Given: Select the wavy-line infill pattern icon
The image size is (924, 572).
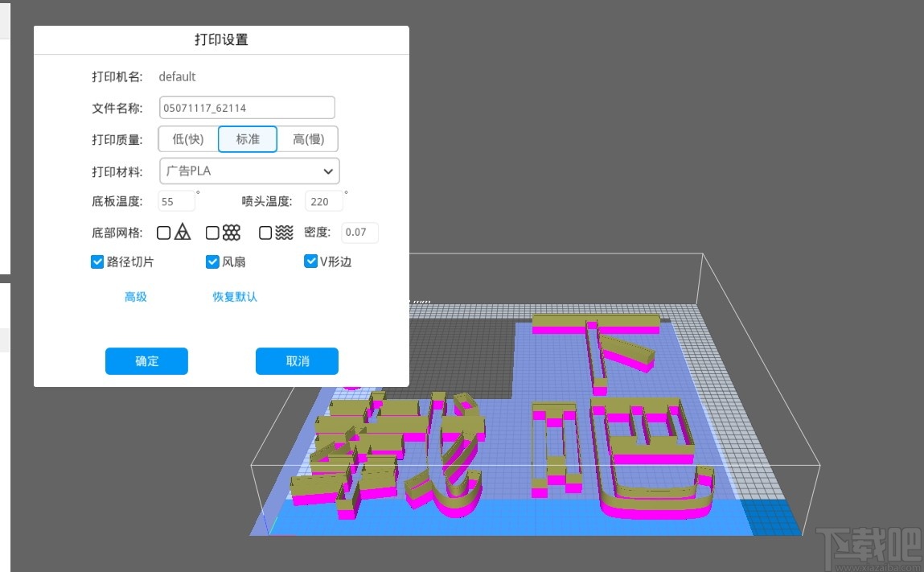Looking at the screenshot, I should [x=283, y=232].
